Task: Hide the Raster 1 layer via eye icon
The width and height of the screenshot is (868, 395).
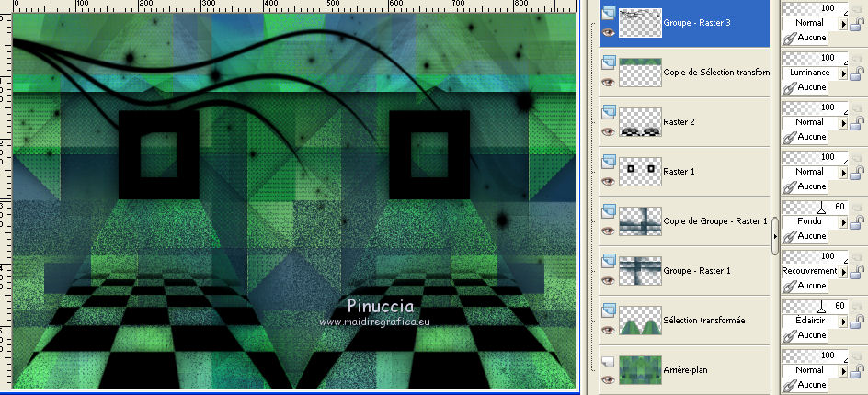Action: 609,181
